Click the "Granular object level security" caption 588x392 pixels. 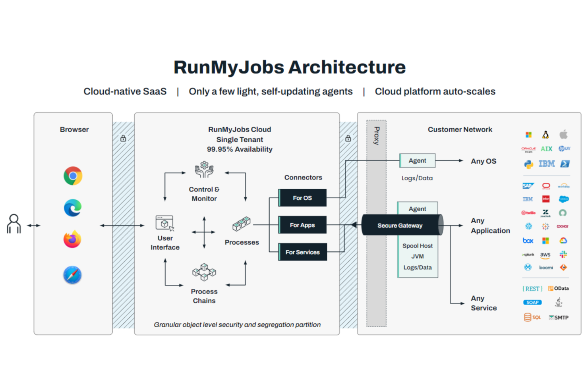coord(237,325)
